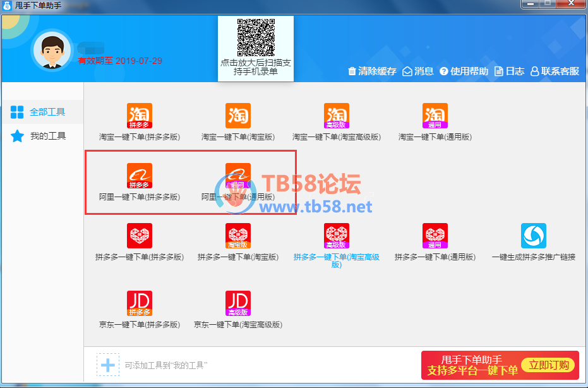
Task: Switch to the 全部工具 tab
Action: tap(43, 112)
